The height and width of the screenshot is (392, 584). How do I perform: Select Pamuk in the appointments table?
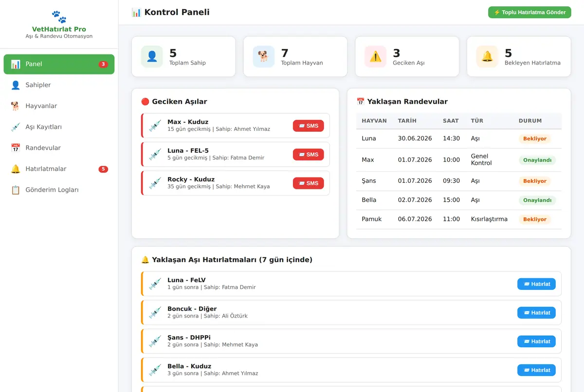[372, 219]
